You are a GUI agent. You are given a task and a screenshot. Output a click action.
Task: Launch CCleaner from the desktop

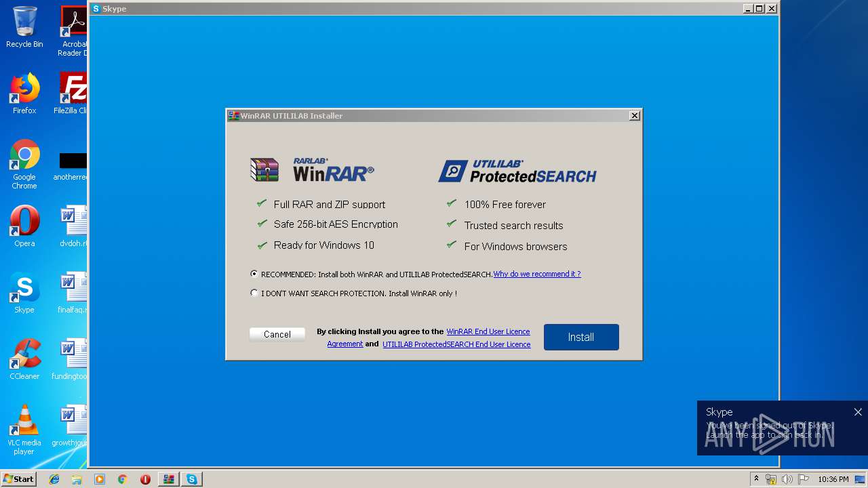pos(24,359)
